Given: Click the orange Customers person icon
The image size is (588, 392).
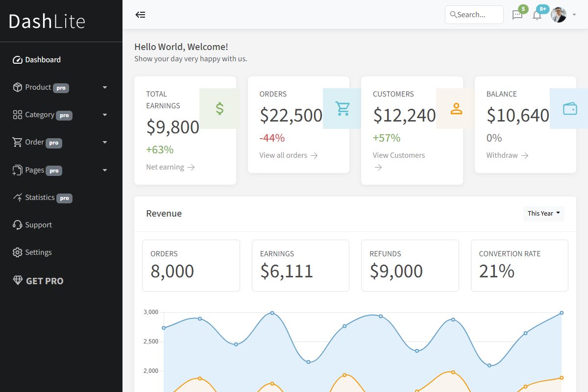Looking at the screenshot, I should 456,108.
